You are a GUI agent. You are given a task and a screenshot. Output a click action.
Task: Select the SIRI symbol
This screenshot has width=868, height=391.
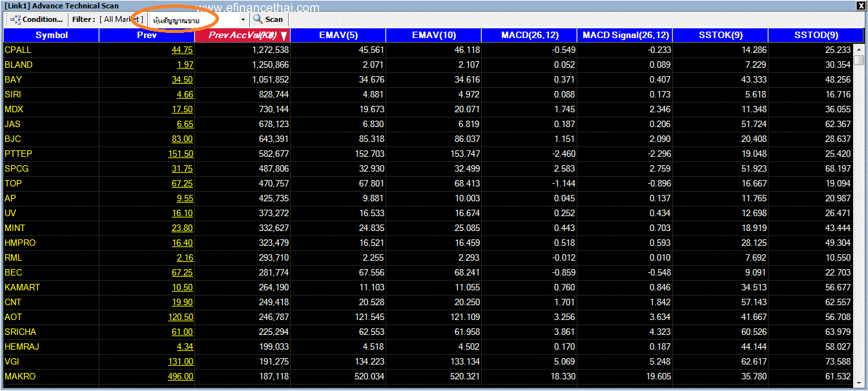tap(13, 94)
